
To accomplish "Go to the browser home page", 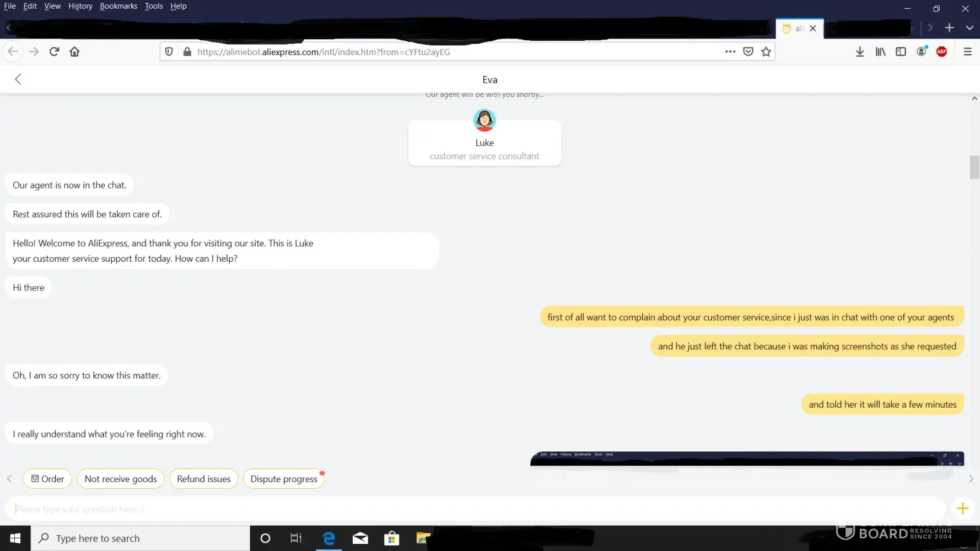I will 74,51.
